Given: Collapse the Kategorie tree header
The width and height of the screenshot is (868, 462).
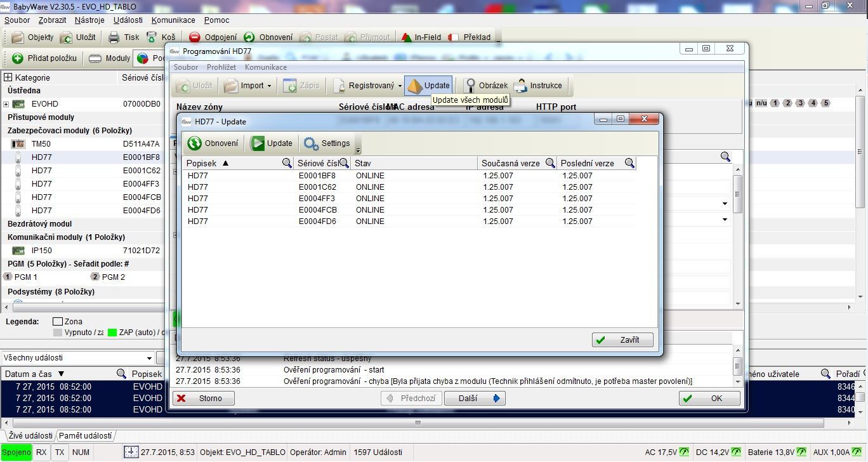Looking at the screenshot, I should click(x=8, y=77).
